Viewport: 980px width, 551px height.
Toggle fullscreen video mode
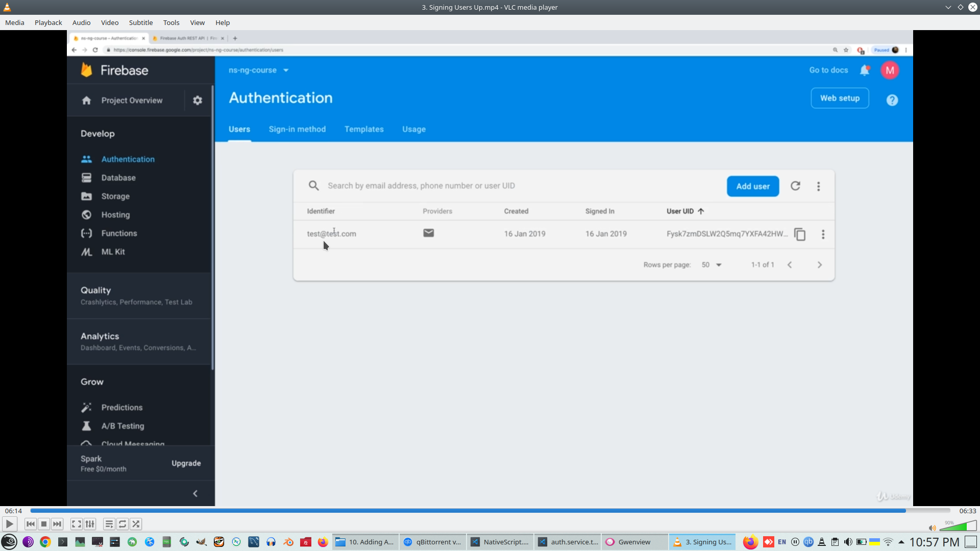click(76, 524)
